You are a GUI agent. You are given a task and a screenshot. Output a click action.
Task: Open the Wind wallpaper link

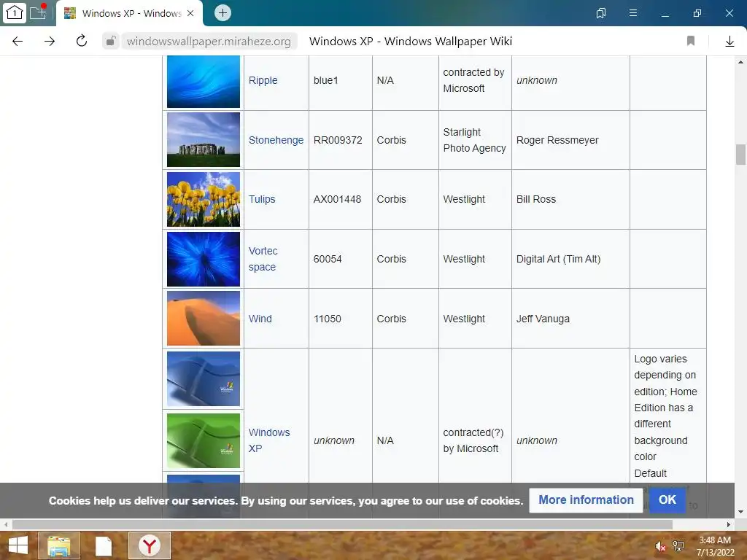click(x=260, y=319)
